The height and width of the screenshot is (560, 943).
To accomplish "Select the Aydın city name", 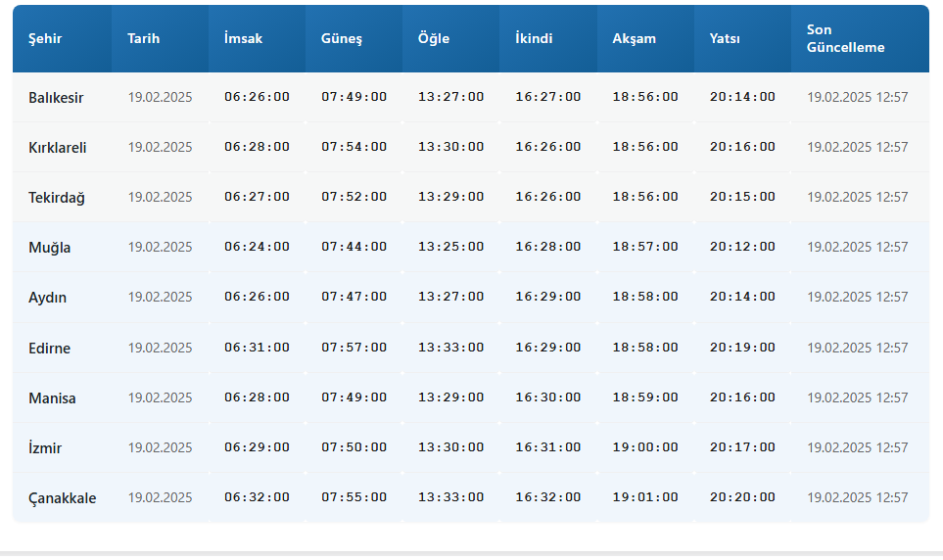I will click(x=48, y=298).
